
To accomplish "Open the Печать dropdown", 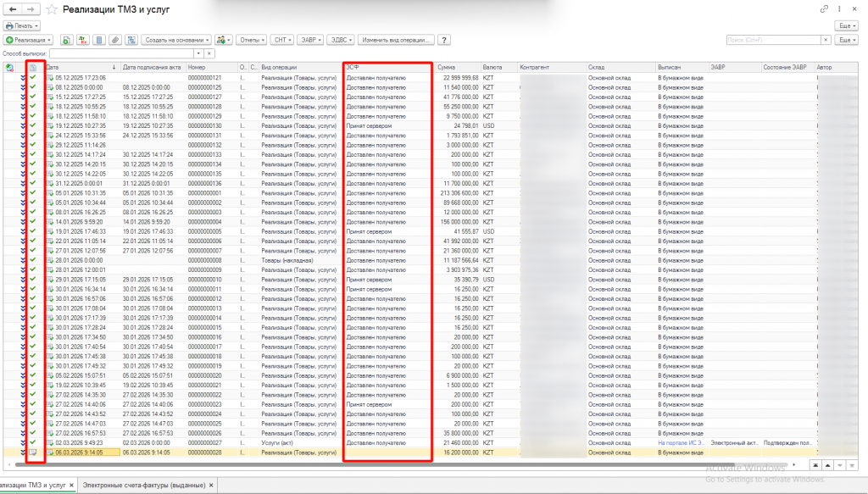I will [x=21, y=26].
